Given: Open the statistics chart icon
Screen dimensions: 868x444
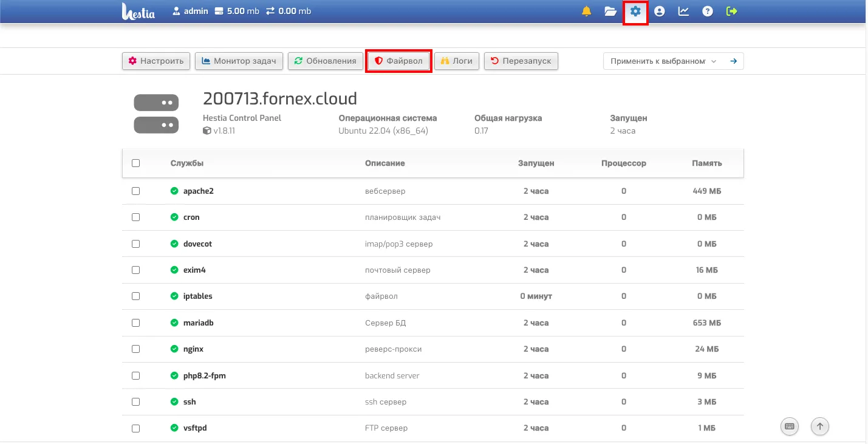Looking at the screenshot, I should click(683, 12).
